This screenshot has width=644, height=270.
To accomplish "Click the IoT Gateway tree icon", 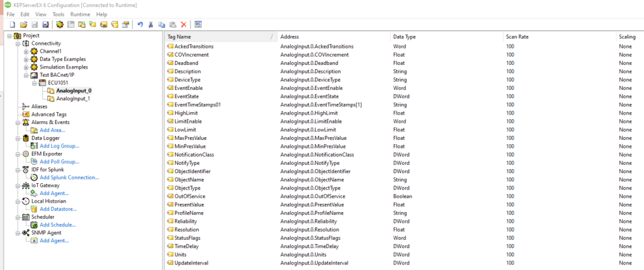I will click(x=25, y=185).
